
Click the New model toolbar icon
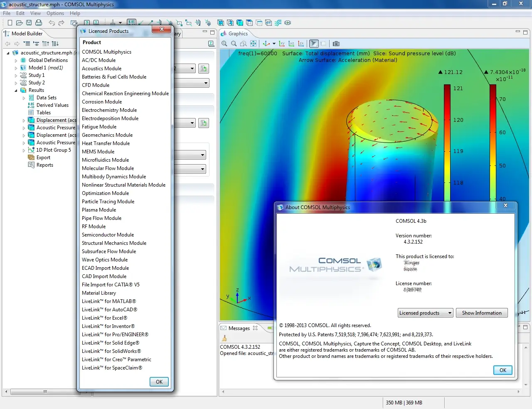pos(10,22)
